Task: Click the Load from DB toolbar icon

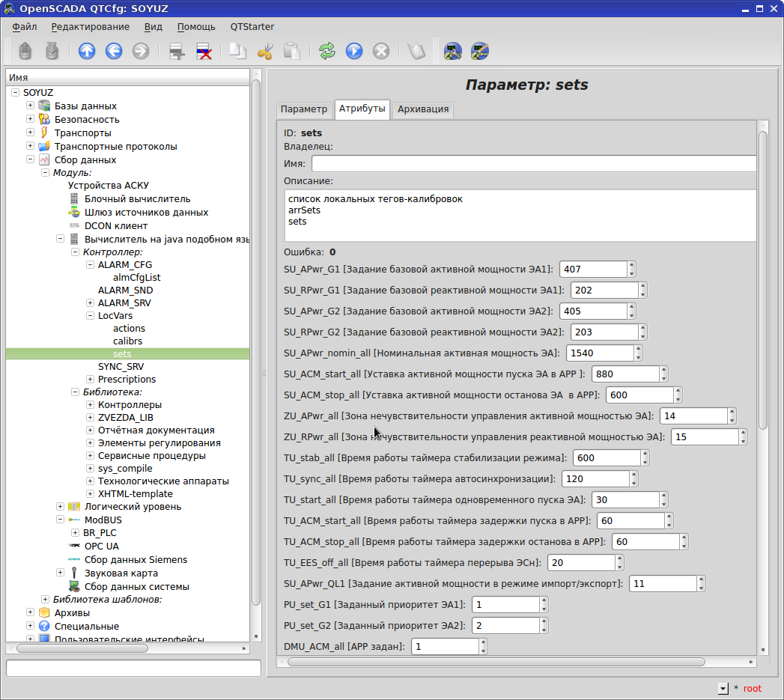Action: click(x=25, y=51)
